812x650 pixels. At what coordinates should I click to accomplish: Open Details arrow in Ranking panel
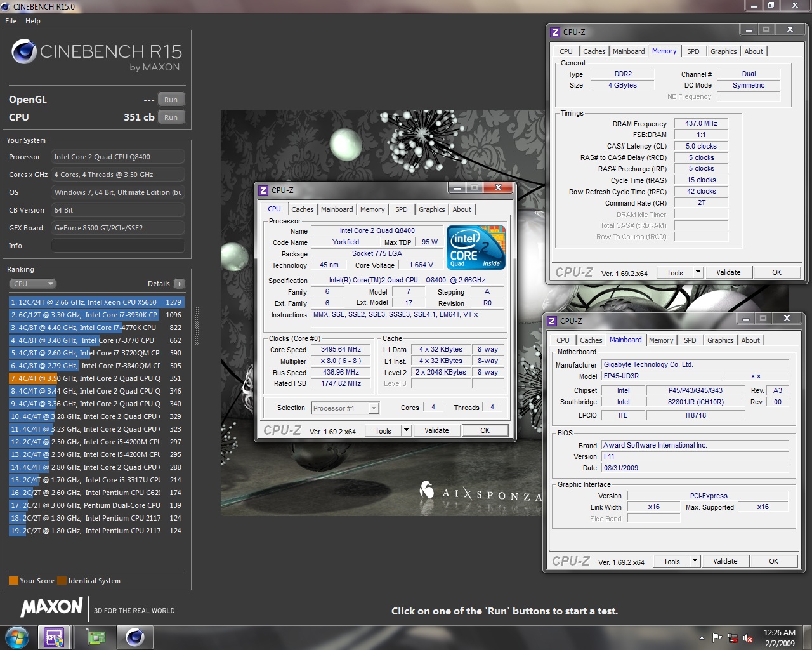pos(180,284)
